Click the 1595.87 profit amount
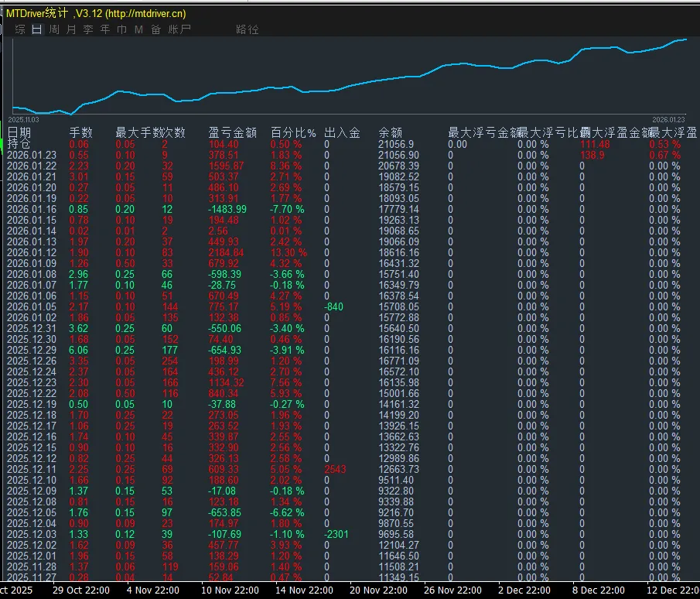Viewport: 700px width, 599px height. (227, 166)
